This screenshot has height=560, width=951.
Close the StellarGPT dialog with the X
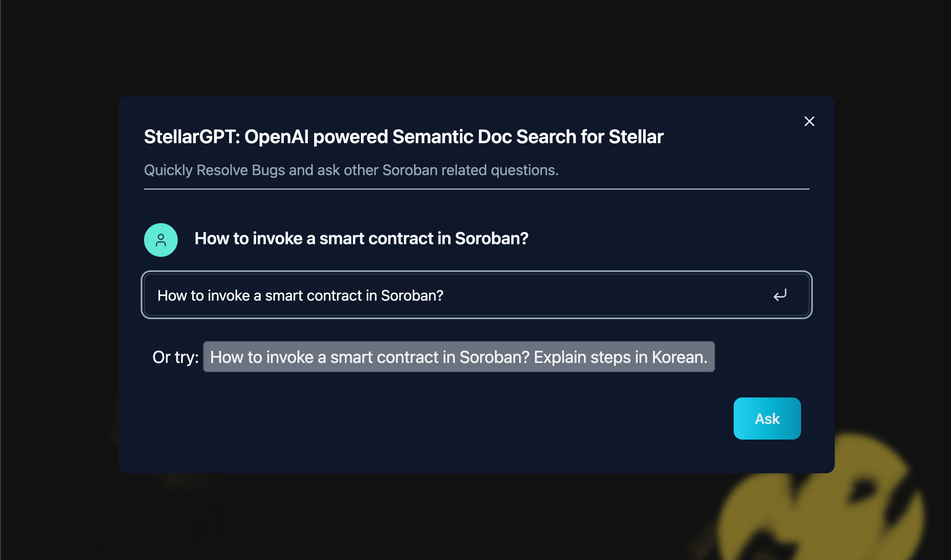pos(809,121)
